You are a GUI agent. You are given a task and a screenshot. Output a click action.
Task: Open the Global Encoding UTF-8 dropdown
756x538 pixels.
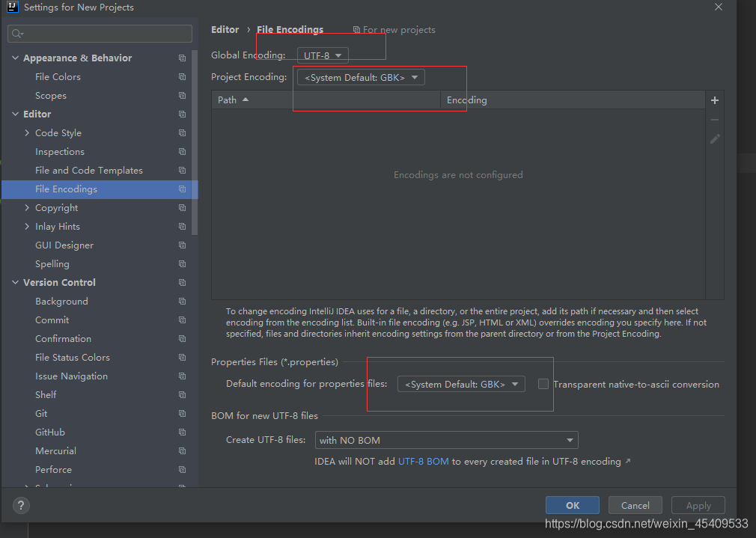pos(323,55)
